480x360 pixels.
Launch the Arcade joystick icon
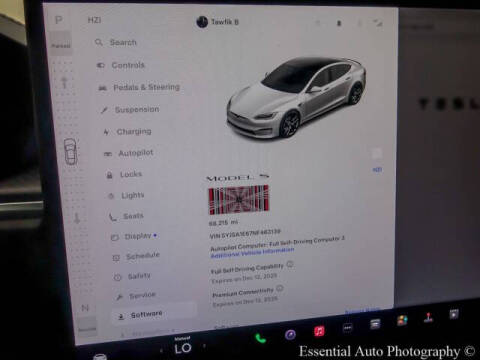[428, 317]
